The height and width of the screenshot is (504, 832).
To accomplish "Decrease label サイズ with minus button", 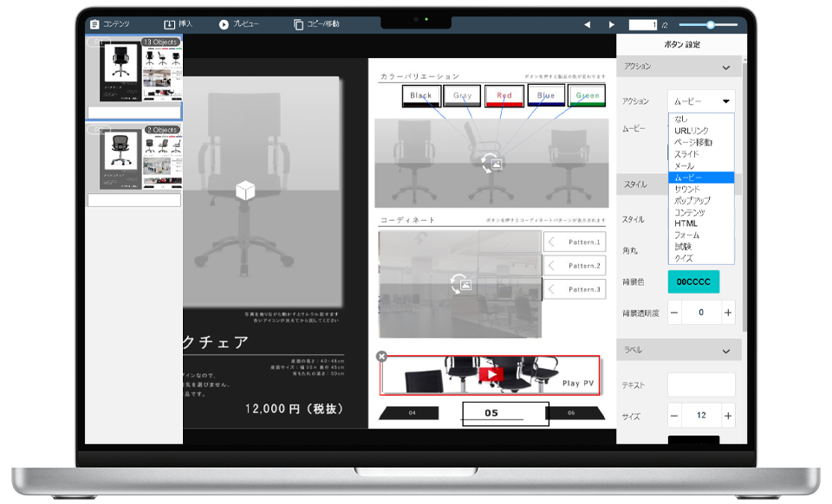I will (674, 416).
